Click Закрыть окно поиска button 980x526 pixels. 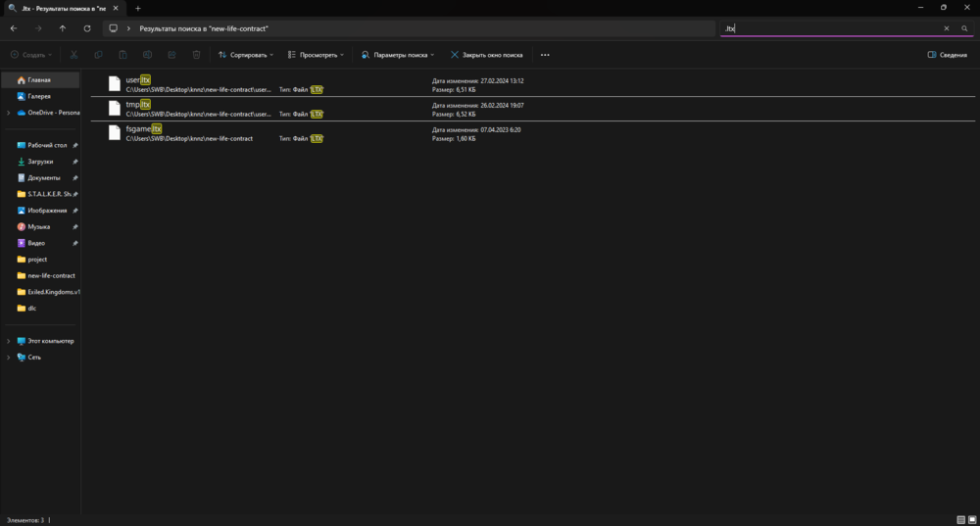[486, 55]
